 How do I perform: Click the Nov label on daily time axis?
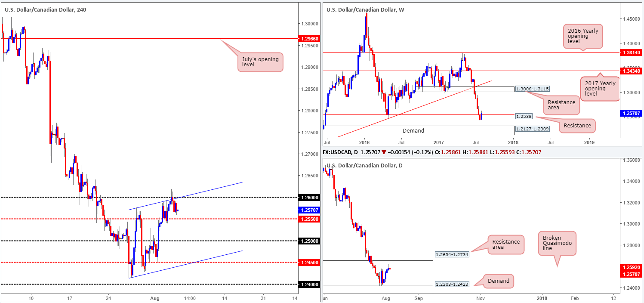point(481,298)
